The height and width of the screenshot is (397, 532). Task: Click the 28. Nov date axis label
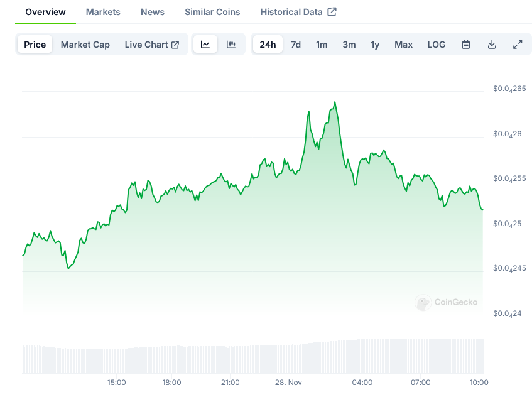[x=288, y=383]
